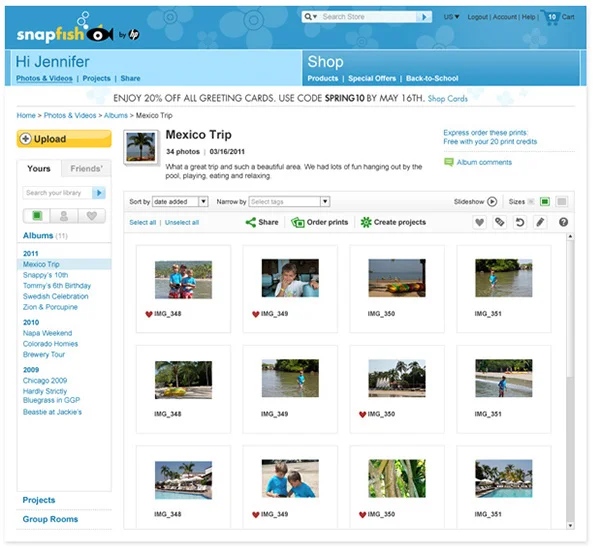
Task: Open the Products shop menu
Action: [x=323, y=78]
